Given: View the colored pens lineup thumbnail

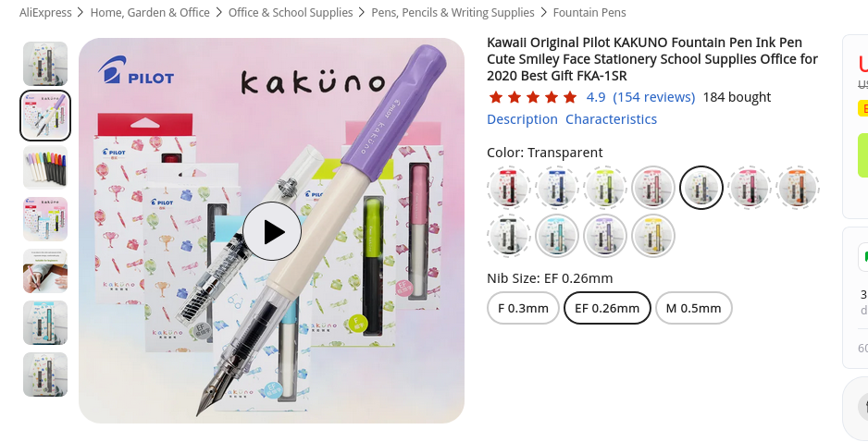Looking at the screenshot, I should 45,167.
